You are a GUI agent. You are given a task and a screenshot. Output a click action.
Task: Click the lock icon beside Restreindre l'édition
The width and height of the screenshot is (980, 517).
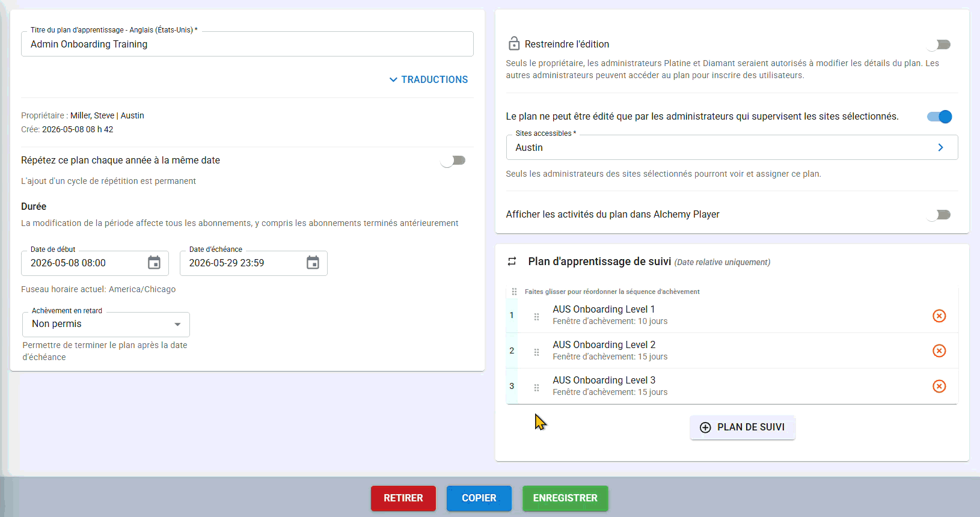[514, 43]
